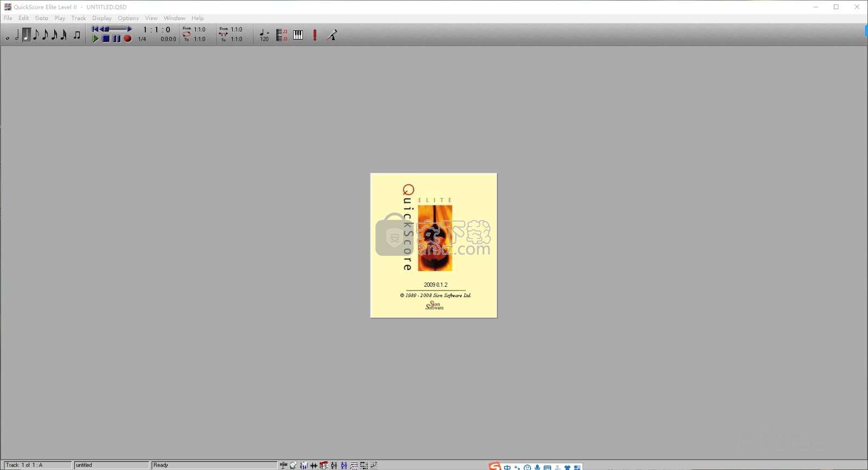The image size is (868, 470).
Task: Click the 0:0:0:0 elapsed time display
Action: pyautogui.click(x=168, y=39)
